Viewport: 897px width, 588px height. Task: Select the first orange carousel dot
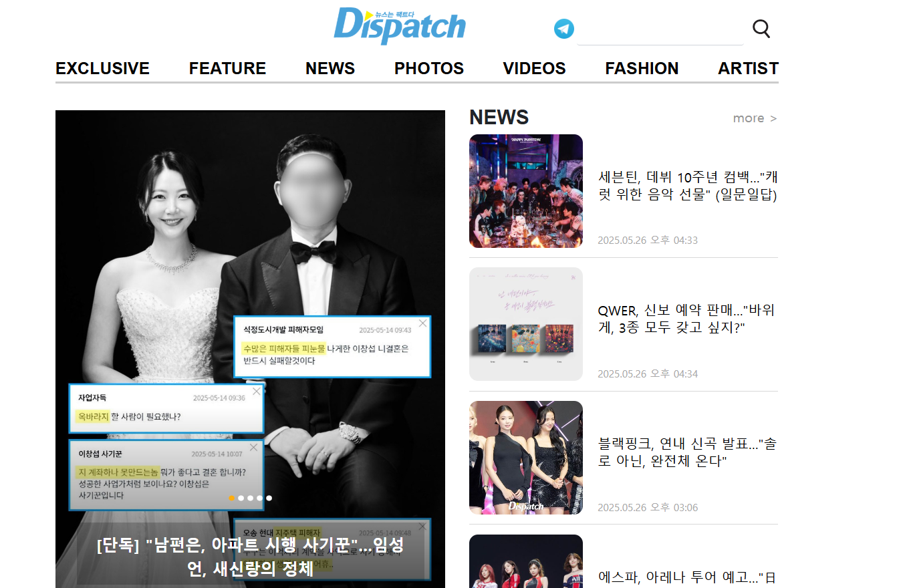(231, 498)
